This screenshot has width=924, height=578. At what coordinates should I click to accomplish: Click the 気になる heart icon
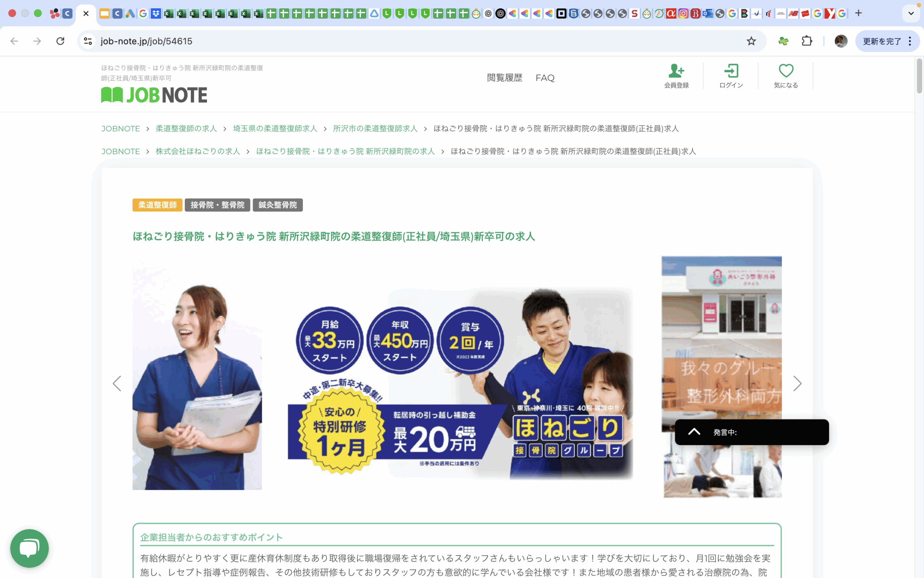click(x=786, y=76)
